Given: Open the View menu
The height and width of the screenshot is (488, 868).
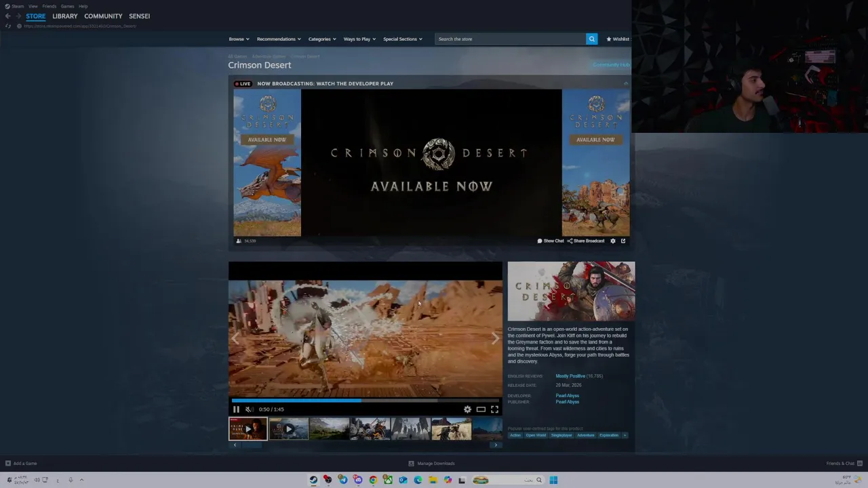Looking at the screenshot, I should (33, 6).
